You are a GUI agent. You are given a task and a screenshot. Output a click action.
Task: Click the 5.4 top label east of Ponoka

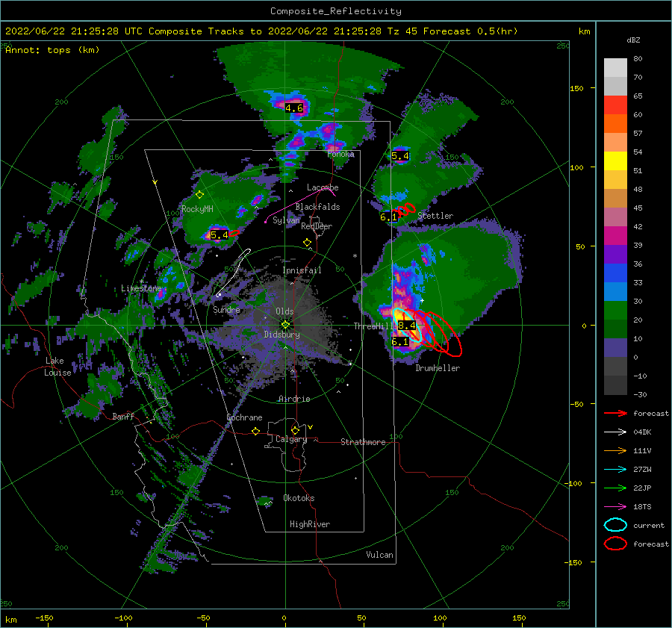tap(400, 156)
